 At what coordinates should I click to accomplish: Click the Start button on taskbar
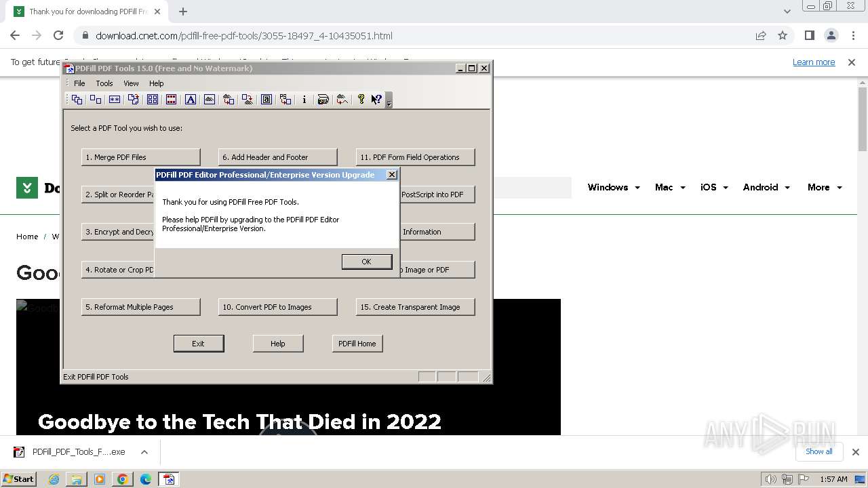(18, 479)
